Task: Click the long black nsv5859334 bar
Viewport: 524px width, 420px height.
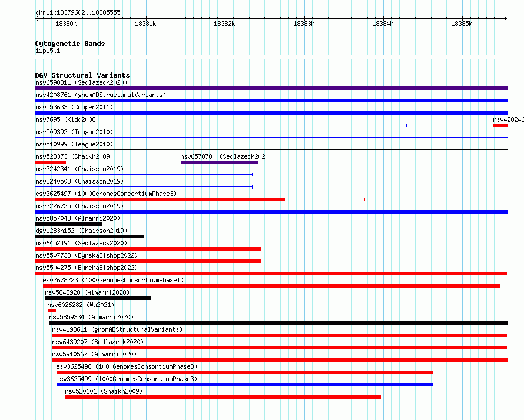Action: pyautogui.click(x=278, y=323)
